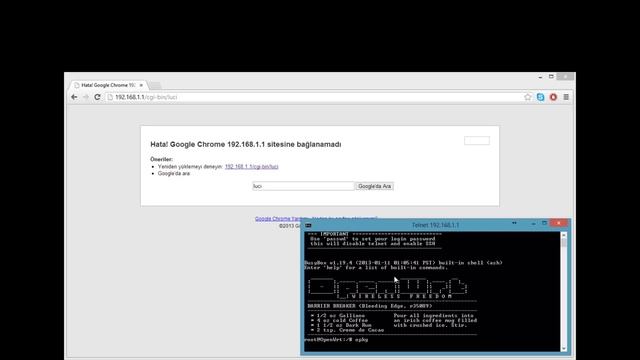Screen dimensions: 640x360
Task: Click the search box containing 'luci'
Action: [x=303, y=186]
